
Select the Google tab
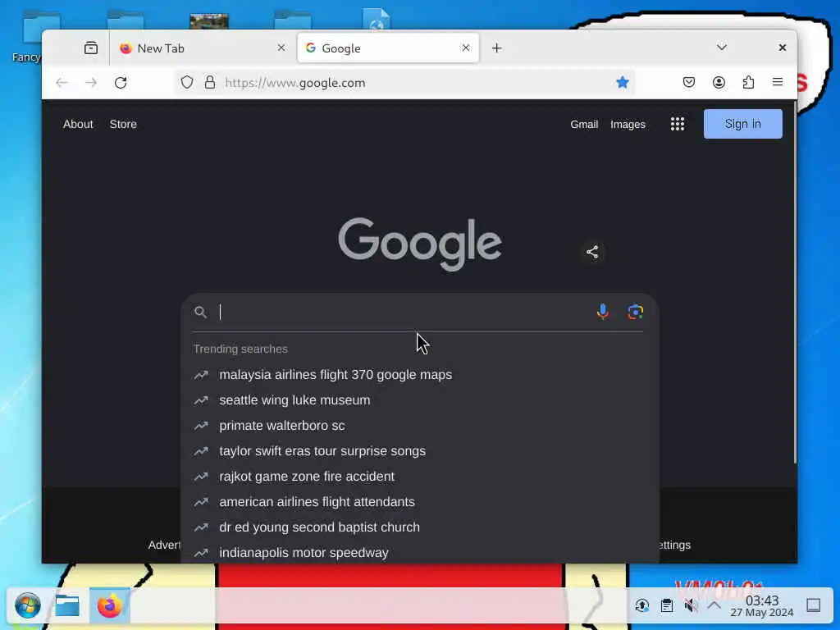point(388,48)
